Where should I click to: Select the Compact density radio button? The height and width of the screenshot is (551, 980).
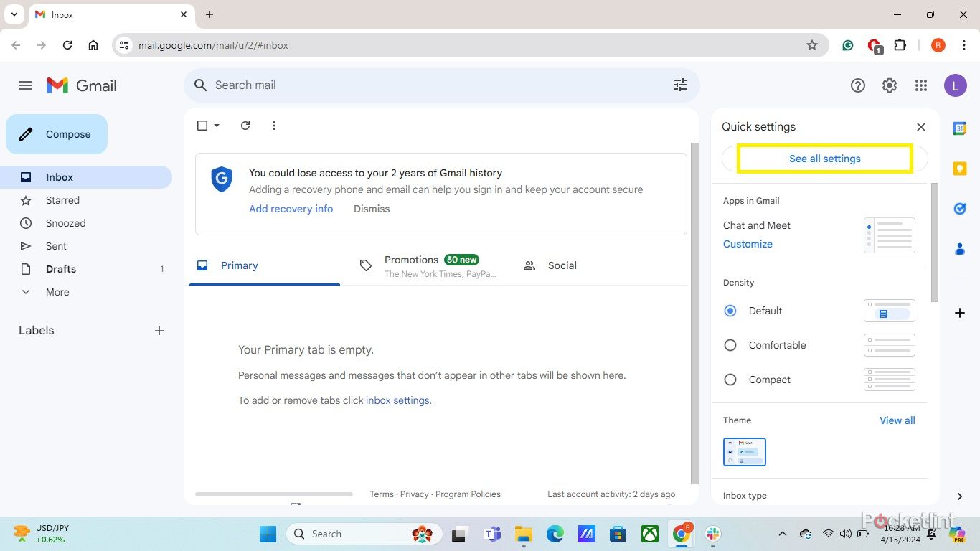730,380
